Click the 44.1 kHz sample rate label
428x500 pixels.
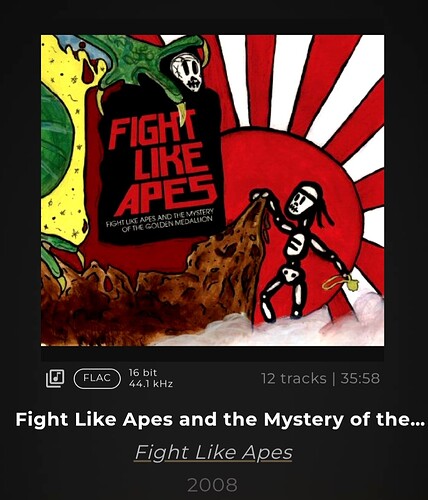coord(151,384)
